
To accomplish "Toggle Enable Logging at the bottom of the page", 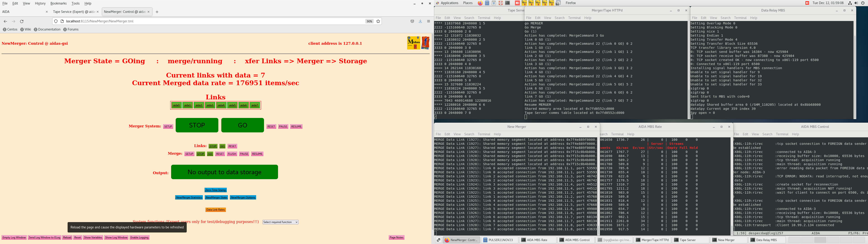I will 139,238.
